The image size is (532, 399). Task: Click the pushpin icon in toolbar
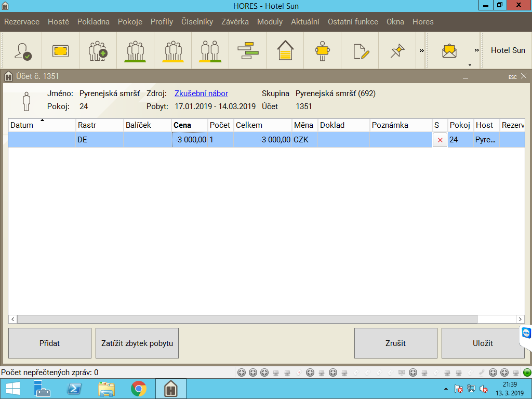click(397, 50)
